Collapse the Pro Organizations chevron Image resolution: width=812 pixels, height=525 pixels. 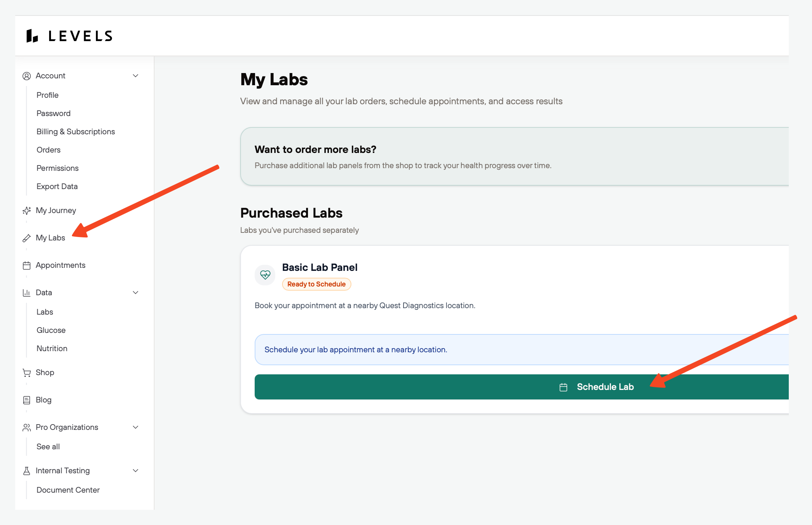pos(136,427)
